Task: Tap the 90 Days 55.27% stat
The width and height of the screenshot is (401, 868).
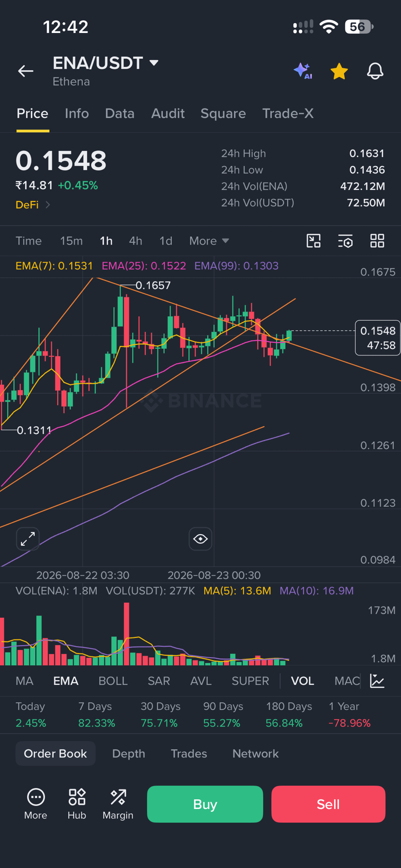Action: tap(223, 715)
